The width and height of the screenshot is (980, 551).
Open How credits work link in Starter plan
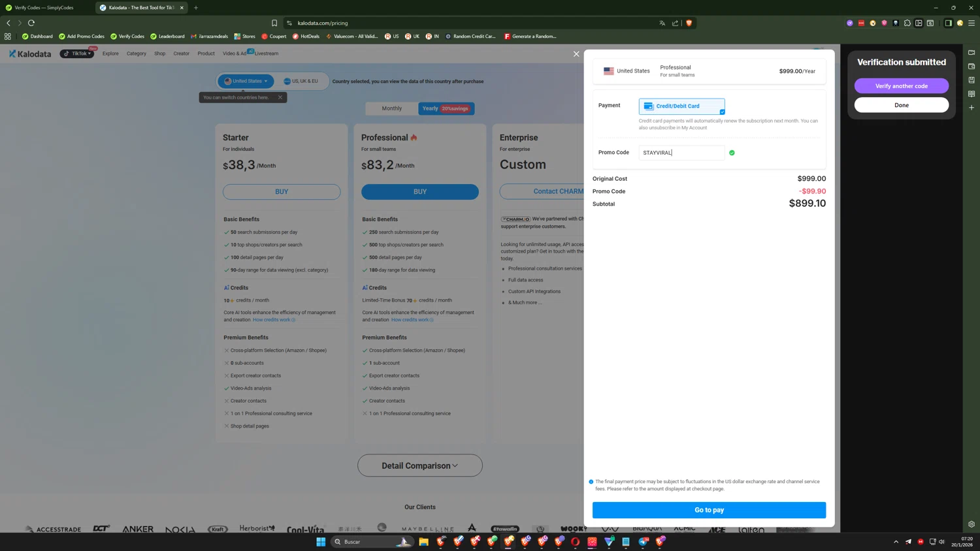pyautogui.click(x=274, y=320)
